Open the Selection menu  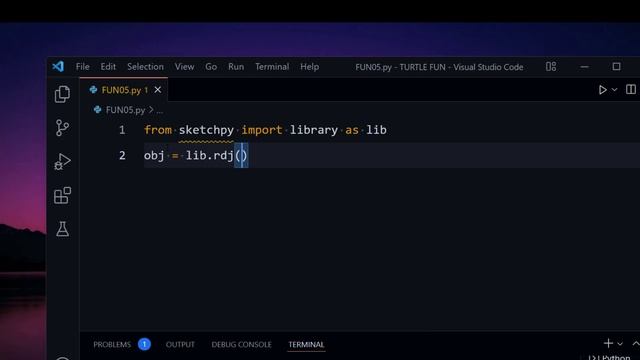pos(145,67)
